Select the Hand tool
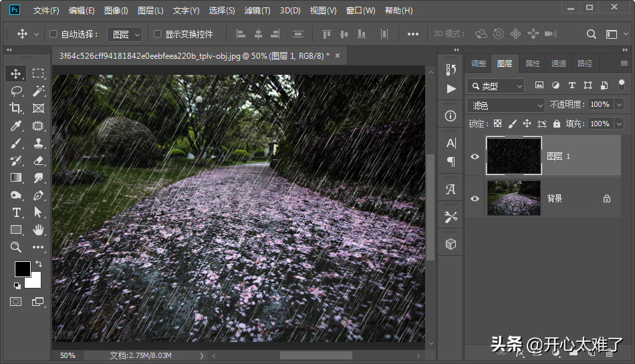The width and height of the screenshot is (635, 364). 39,230
